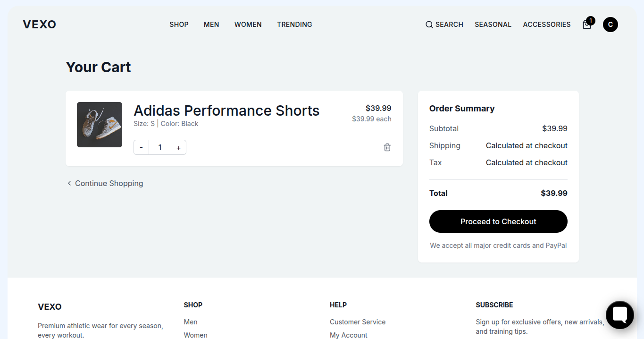Increase quantity with the plus button

point(178,147)
